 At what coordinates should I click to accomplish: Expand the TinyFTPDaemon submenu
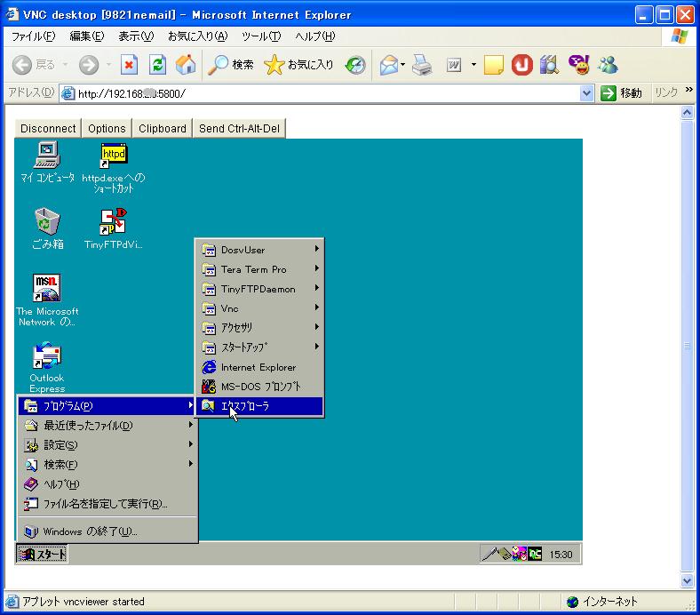tap(259, 289)
